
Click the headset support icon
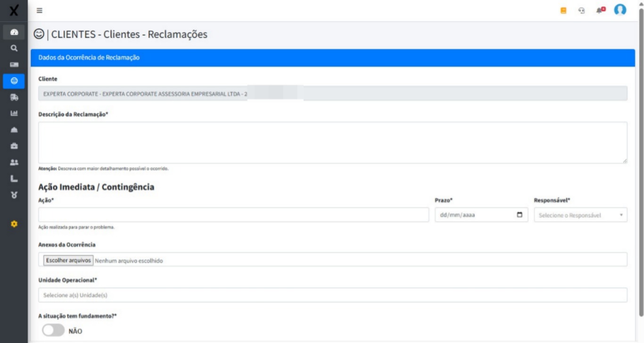(582, 10)
